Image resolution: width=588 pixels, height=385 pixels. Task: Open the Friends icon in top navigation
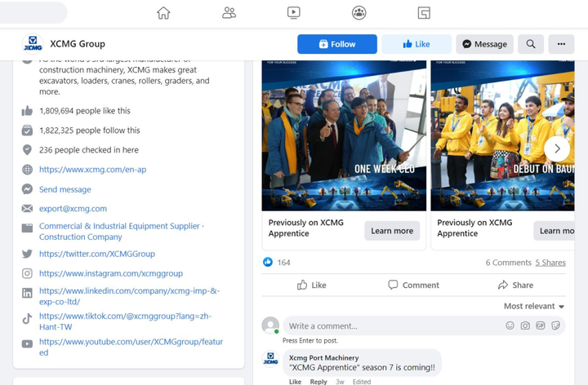point(229,13)
